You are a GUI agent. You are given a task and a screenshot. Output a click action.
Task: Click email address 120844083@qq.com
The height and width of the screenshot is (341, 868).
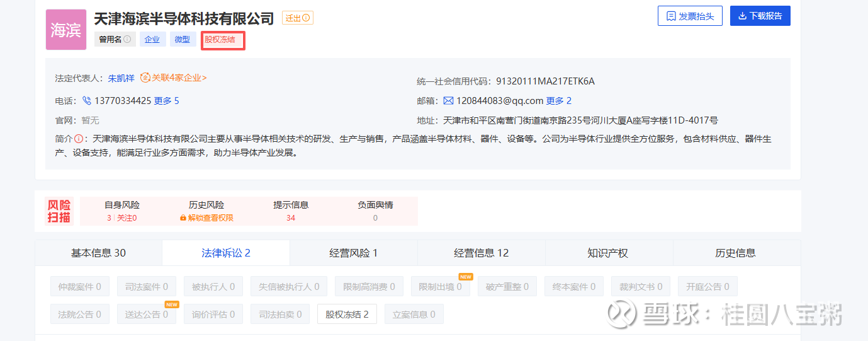[500, 101]
